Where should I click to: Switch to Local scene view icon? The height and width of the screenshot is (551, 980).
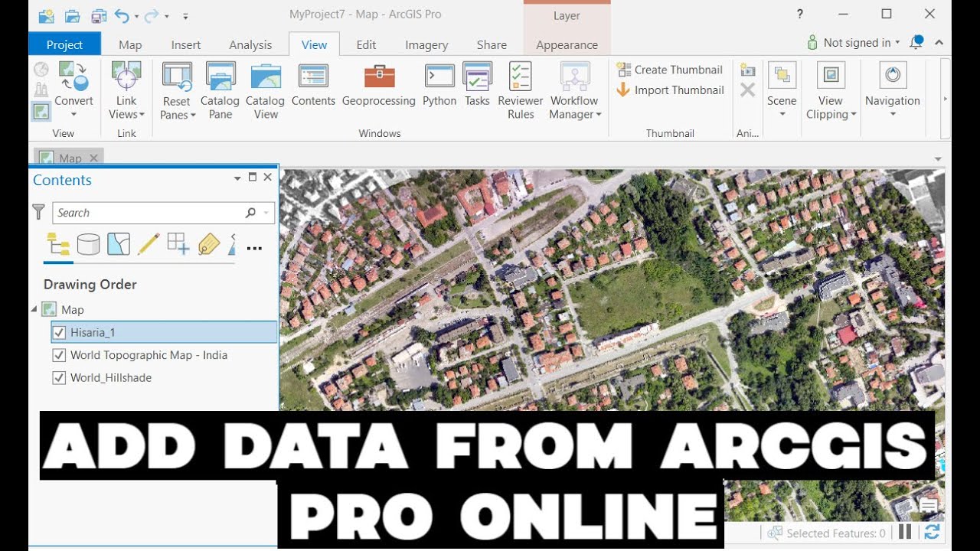pyautogui.click(x=41, y=90)
